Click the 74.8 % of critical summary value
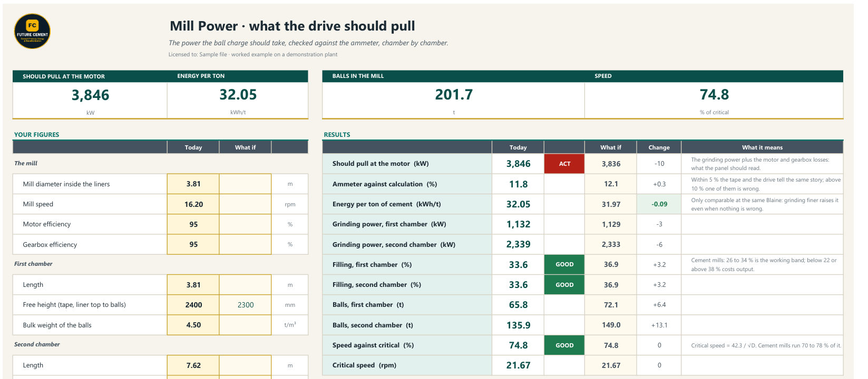 tap(714, 95)
